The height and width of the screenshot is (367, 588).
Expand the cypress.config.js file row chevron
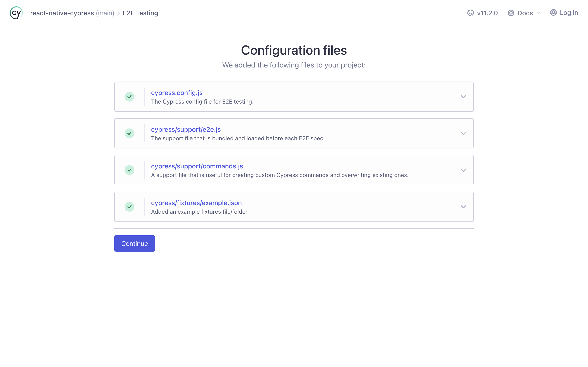[x=463, y=97]
